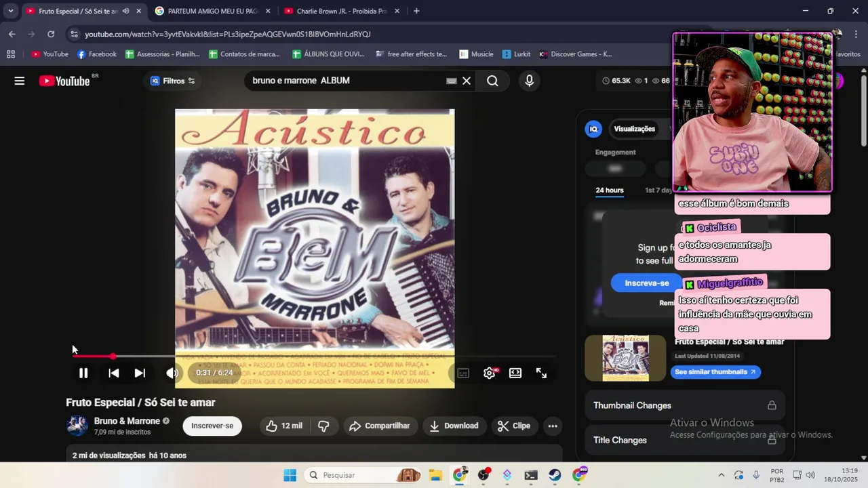Select the Visualizações tab in side panel
868x488 pixels.
(x=635, y=129)
